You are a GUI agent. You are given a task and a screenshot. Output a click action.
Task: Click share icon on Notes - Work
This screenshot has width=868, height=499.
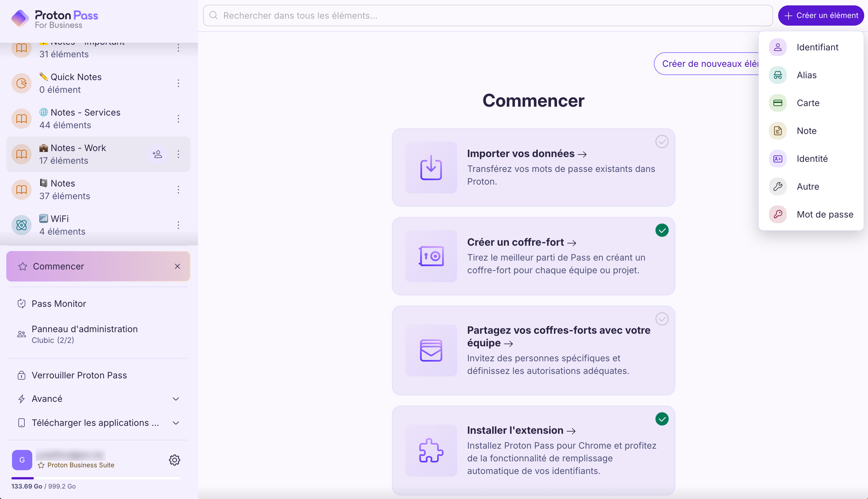point(157,154)
